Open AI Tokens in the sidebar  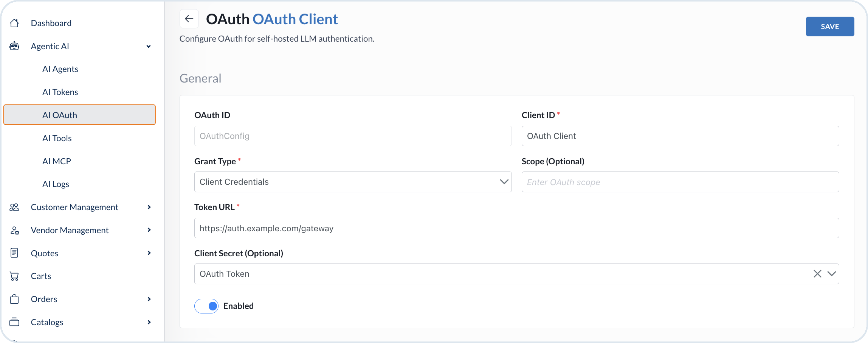60,92
